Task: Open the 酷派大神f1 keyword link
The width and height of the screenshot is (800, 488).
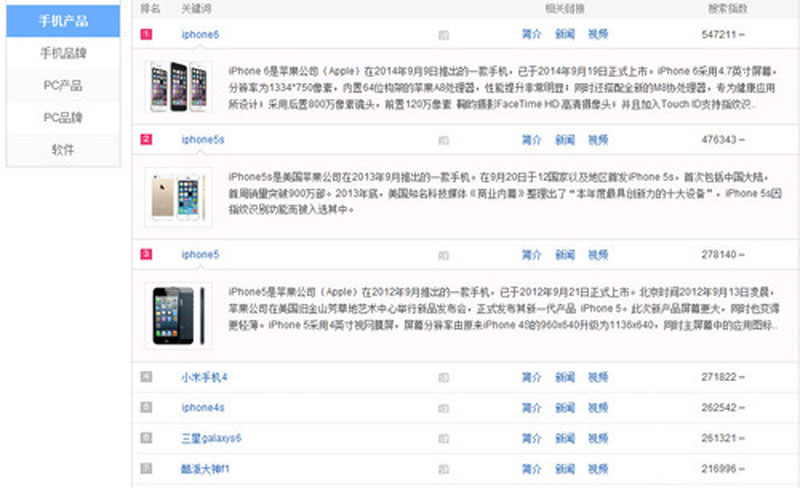Action: click(x=205, y=469)
